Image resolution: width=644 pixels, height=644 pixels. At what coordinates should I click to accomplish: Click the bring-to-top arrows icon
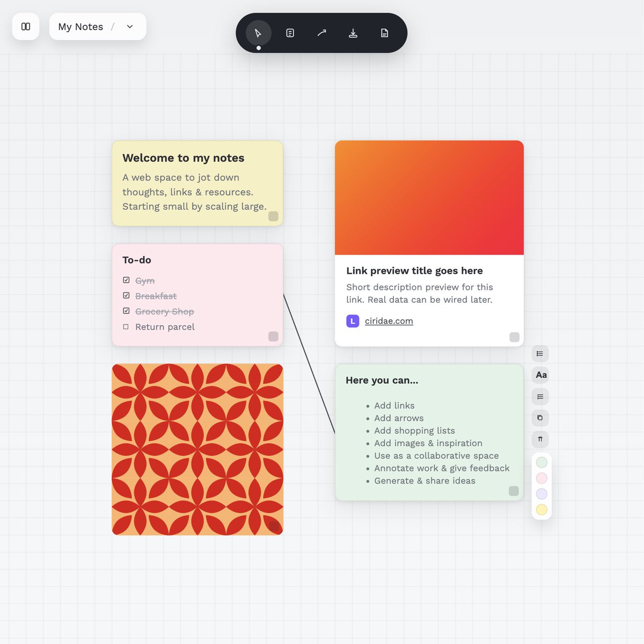pyautogui.click(x=540, y=440)
